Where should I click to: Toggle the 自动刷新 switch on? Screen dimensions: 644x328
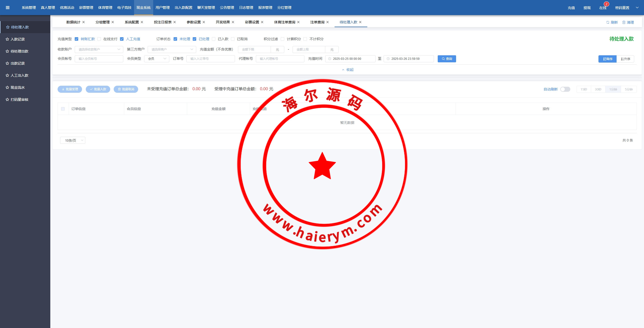(565, 89)
